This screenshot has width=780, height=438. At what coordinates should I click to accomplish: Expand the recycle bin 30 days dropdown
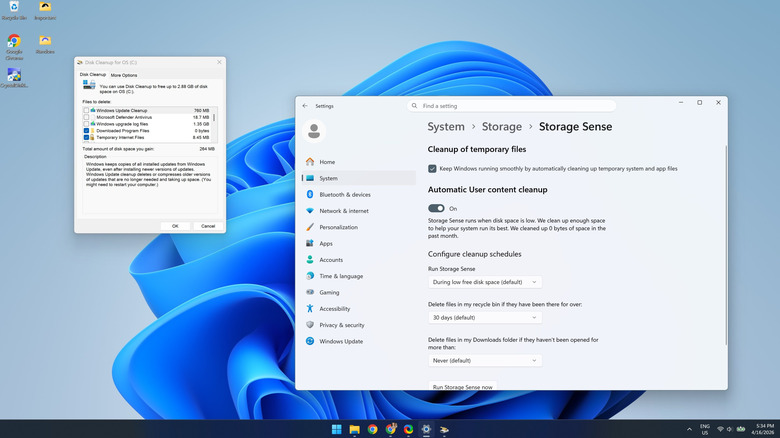click(x=485, y=317)
